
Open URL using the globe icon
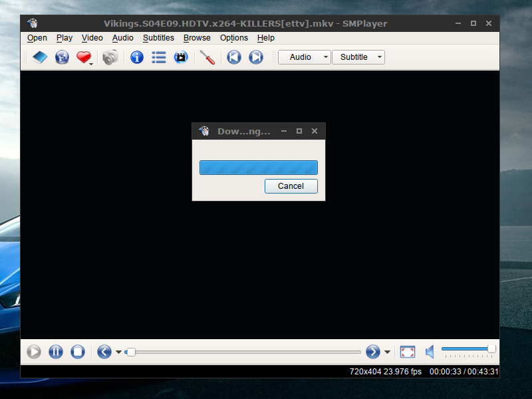click(x=62, y=57)
